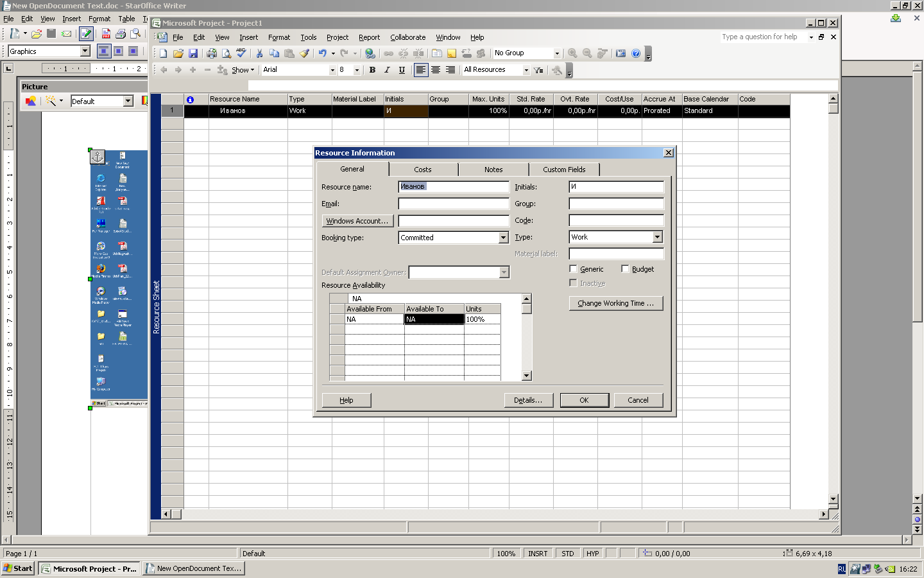This screenshot has width=924, height=578.
Task: Toggle Bold formatting in Project toolbar
Action: click(372, 70)
